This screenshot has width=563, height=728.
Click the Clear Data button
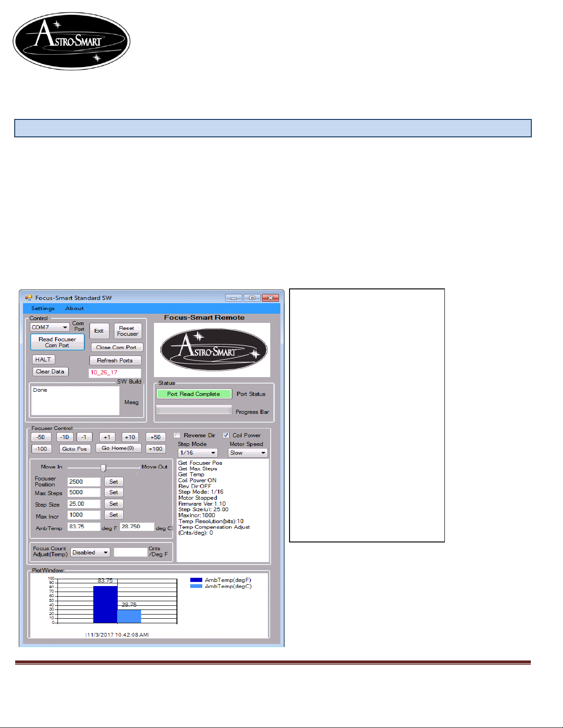tap(50, 372)
